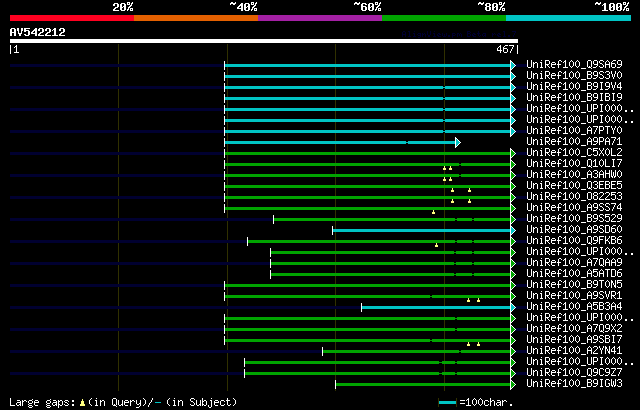Click the green ~80% identity legend segment
The image size is (640, 410).
pyautogui.click(x=444, y=18)
